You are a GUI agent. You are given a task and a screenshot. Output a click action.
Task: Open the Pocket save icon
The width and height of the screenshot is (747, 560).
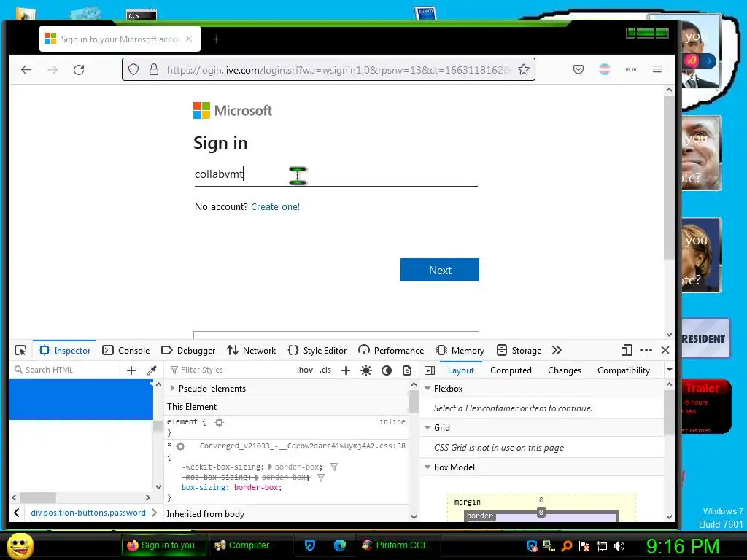[x=578, y=69]
